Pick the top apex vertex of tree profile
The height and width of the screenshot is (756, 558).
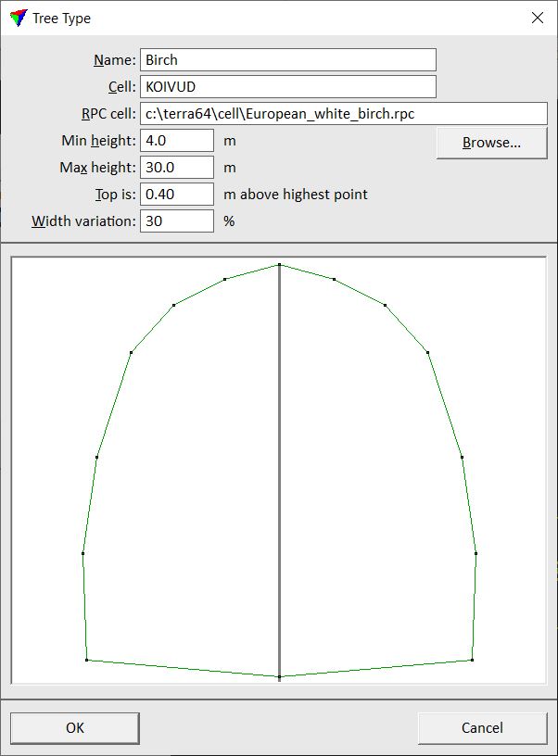(x=279, y=265)
